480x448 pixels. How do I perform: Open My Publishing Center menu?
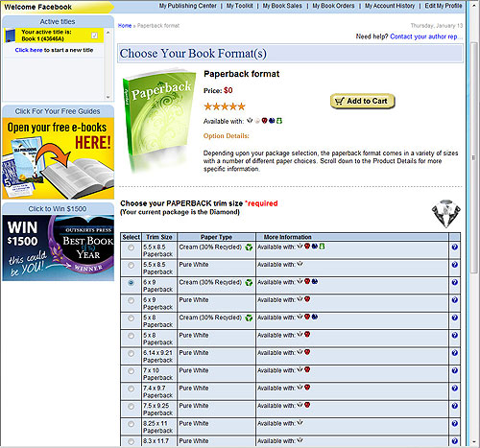point(188,6)
